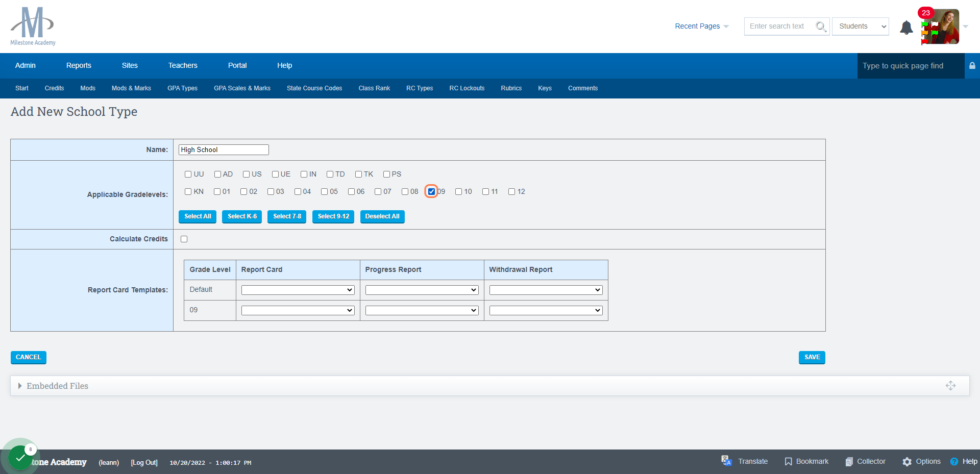Click the CANCEL button
980x474 pixels.
29,357
